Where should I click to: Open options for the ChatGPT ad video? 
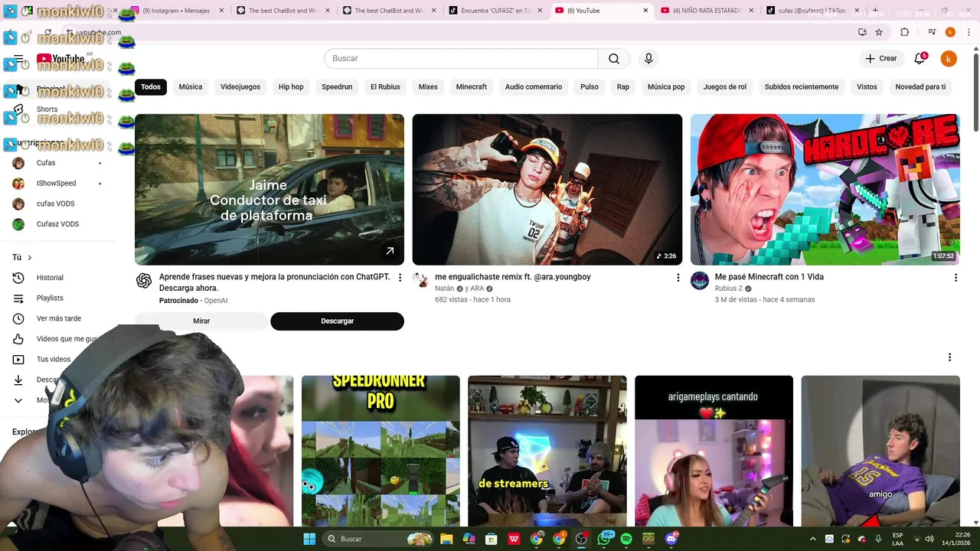pos(400,278)
